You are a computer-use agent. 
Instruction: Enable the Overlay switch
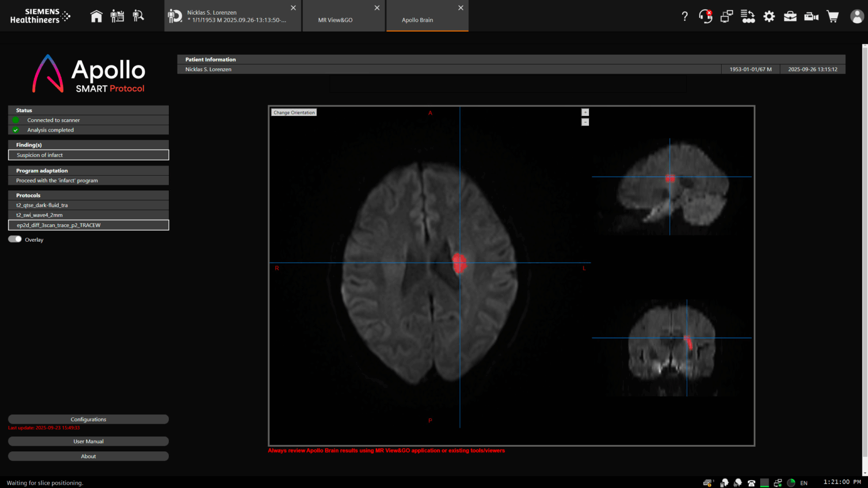14,239
